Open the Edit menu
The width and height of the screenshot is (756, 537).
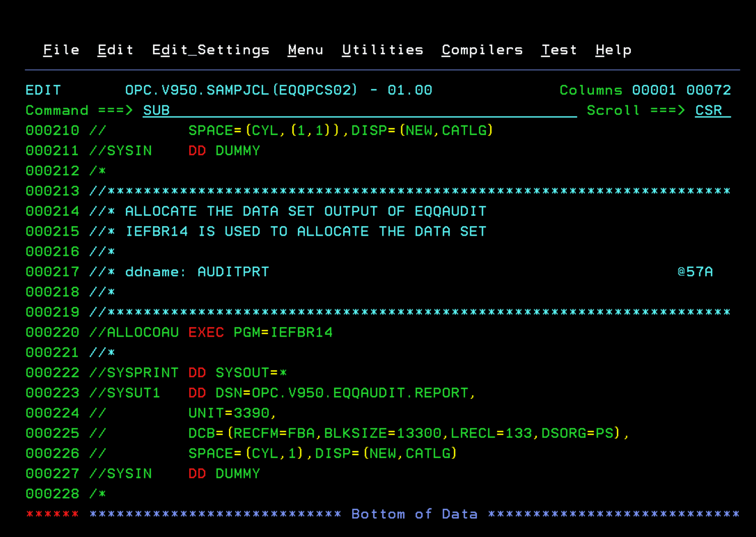pos(115,50)
